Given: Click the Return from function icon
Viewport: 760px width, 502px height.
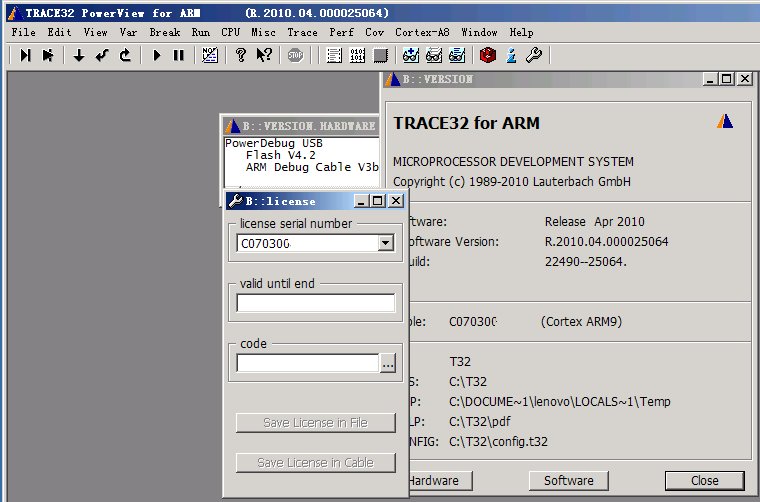Looking at the screenshot, I should point(102,55).
